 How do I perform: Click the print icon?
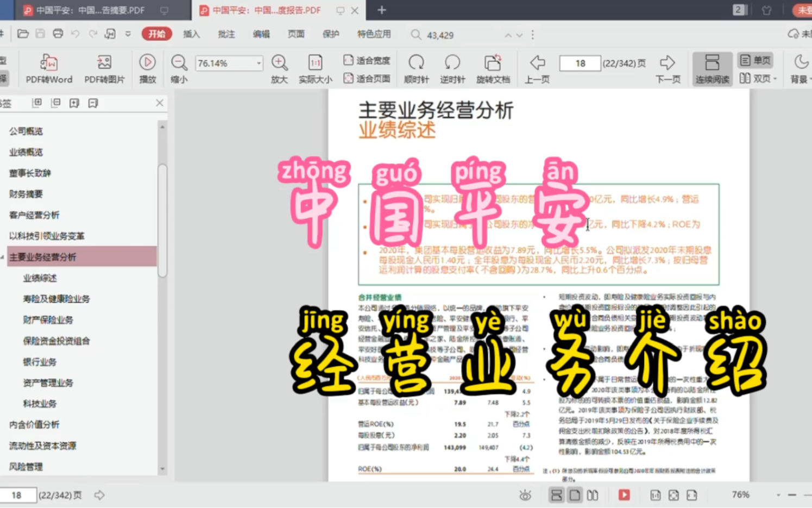[58, 34]
